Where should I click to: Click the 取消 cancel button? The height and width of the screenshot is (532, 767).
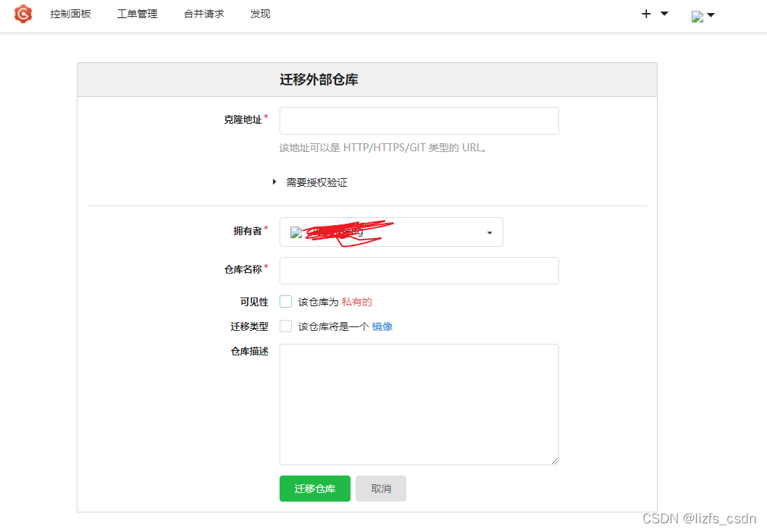(380, 489)
